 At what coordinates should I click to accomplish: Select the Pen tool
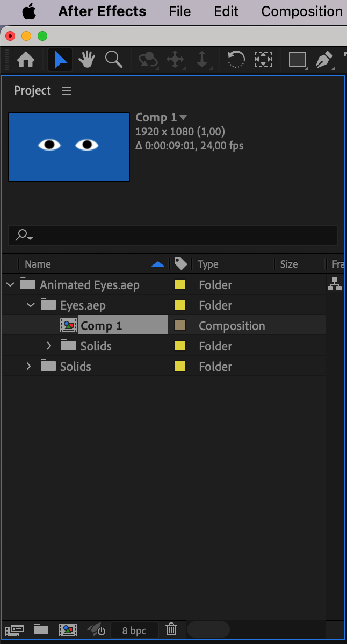coord(324,60)
